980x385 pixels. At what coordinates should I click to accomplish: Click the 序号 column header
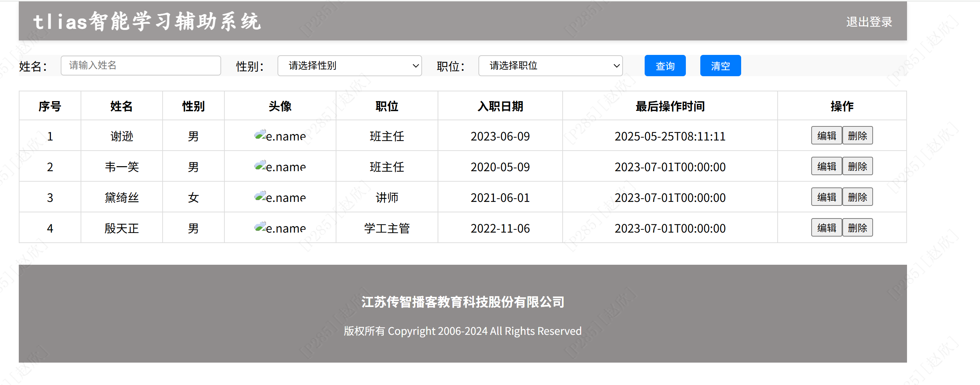click(50, 106)
